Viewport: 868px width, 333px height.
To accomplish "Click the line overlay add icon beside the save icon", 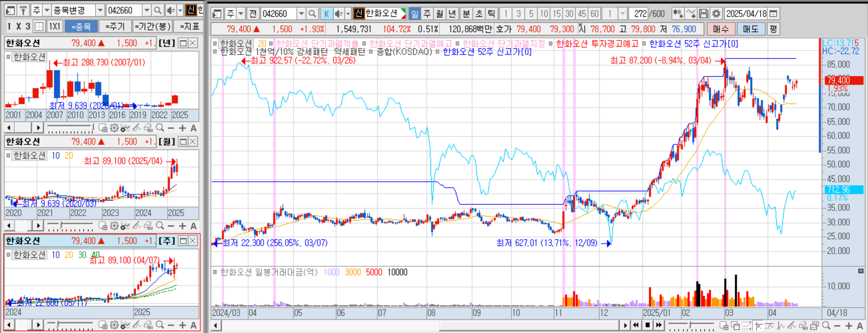I will (691, 14).
